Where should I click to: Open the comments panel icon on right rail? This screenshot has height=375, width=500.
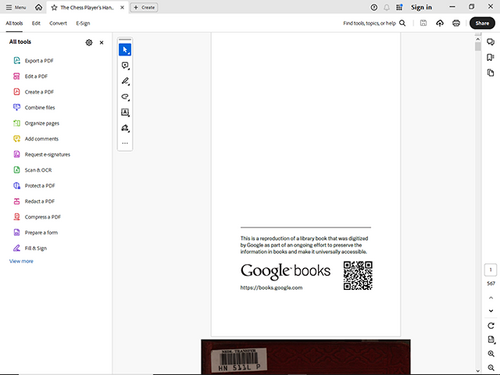[491, 42]
